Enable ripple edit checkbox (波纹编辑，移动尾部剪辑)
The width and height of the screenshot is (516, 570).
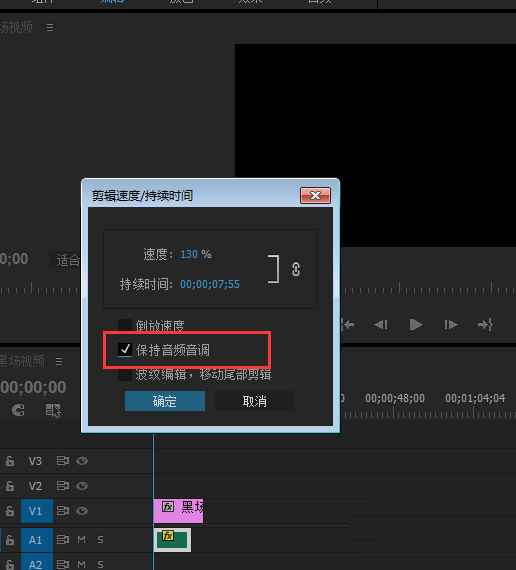125,374
